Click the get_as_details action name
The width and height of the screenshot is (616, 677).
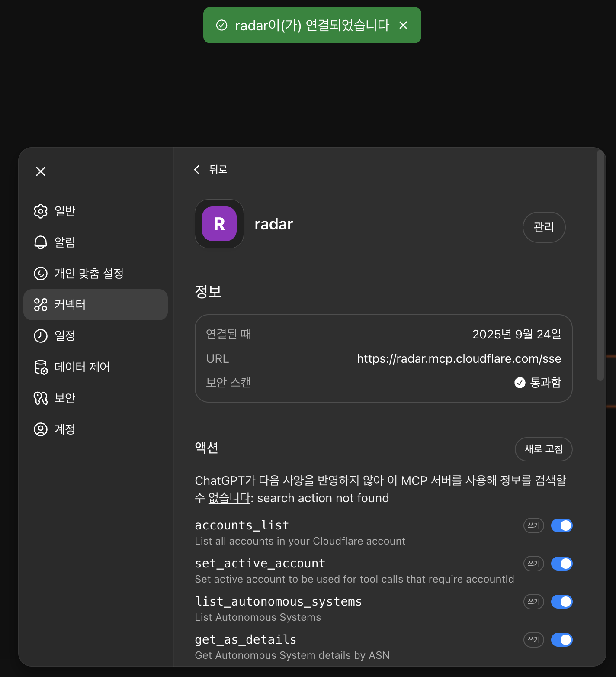pos(246,640)
